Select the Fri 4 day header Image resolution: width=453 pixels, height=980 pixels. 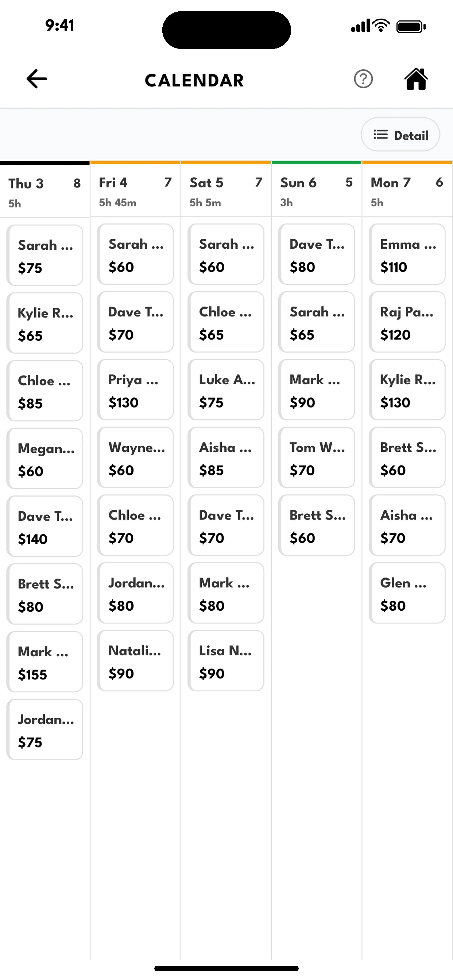135,191
